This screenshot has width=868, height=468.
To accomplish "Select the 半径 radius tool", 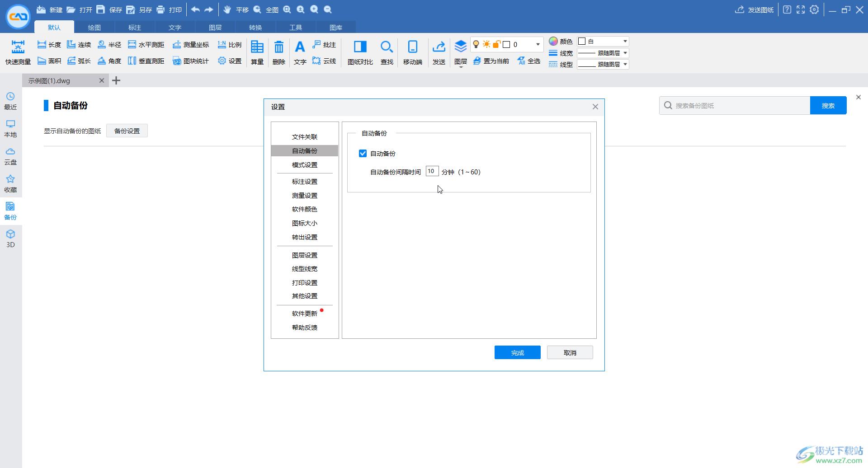I will click(x=109, y=44).
